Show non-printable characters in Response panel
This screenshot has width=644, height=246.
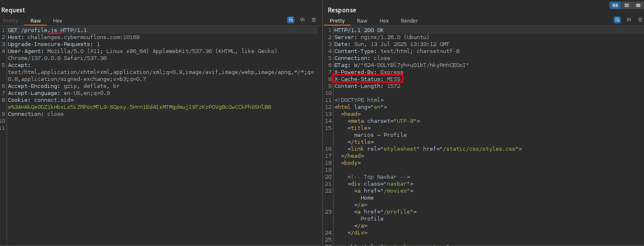click(629, 20)
